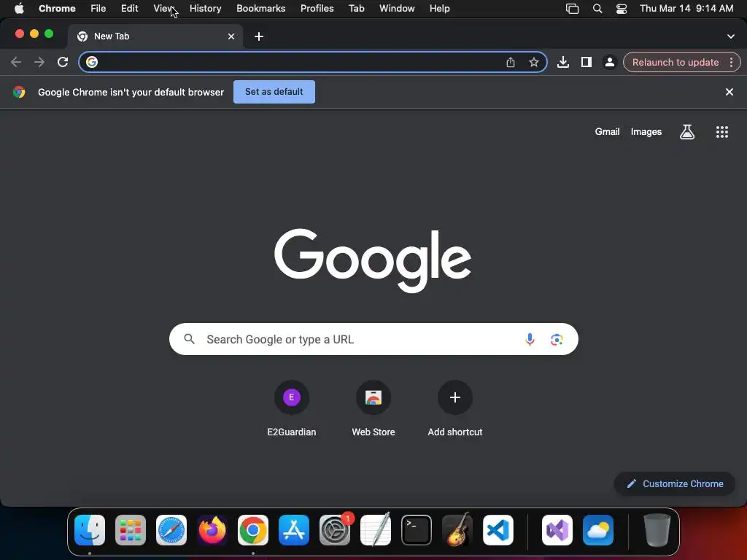
Task: Open the App Store from the Dock
Action: [294, 530]
